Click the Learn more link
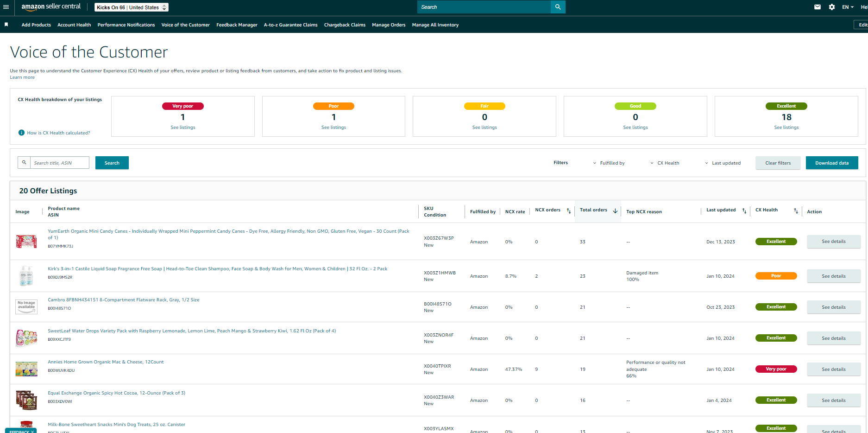Image resolution: width=868 pixels, height=433 pixels. [22, 77]
